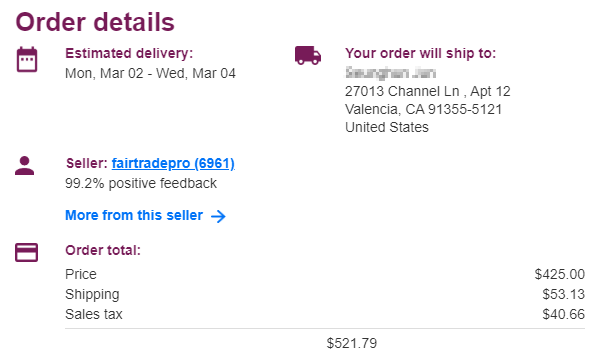Click the $53.13 shipping amount
The height and width of the screenshot is (360, 601).
[x=563, y=294]
